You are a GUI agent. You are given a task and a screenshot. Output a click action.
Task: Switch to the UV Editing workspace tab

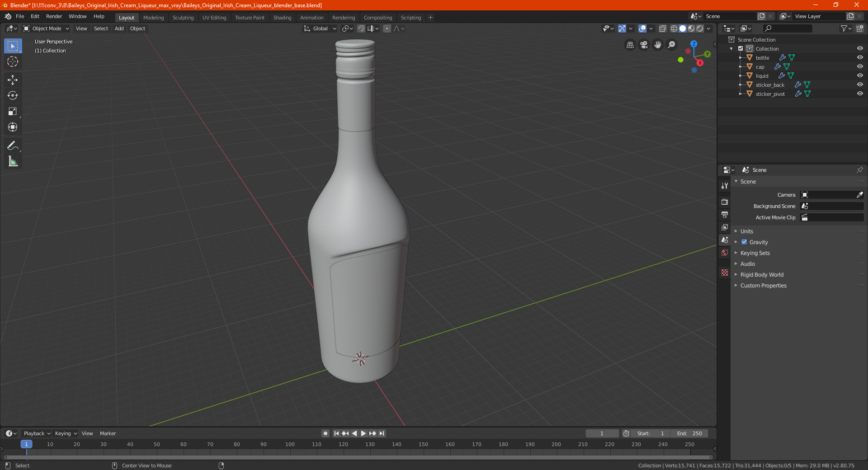[214, 18]
